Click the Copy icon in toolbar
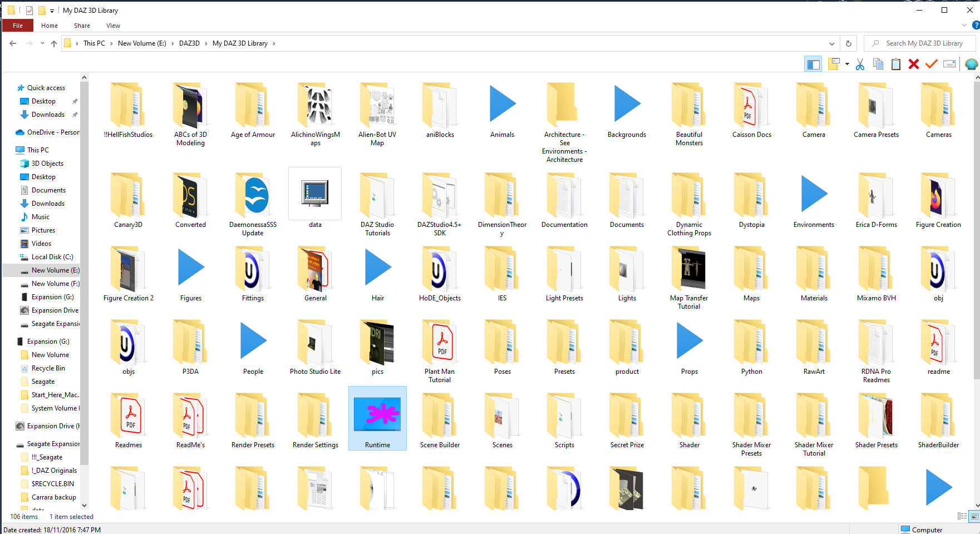 [878, 65]
